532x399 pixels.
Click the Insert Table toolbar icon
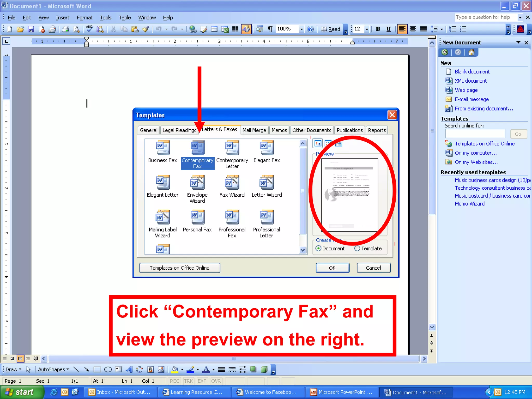pos(214,29)
